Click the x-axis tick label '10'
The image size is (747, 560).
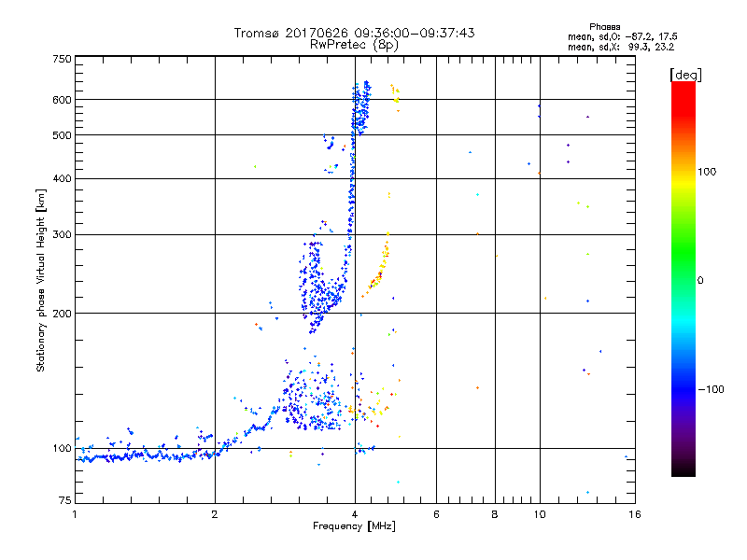(540, 514)
